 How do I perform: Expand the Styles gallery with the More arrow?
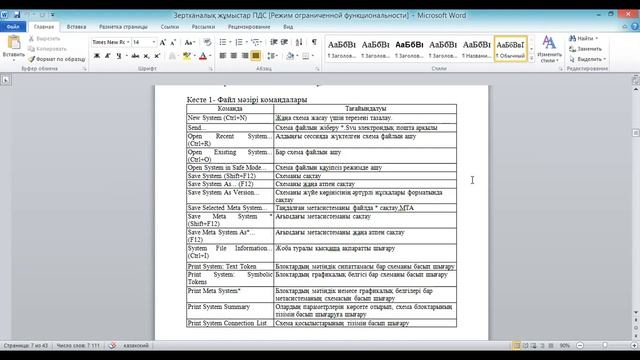[531, 59]
